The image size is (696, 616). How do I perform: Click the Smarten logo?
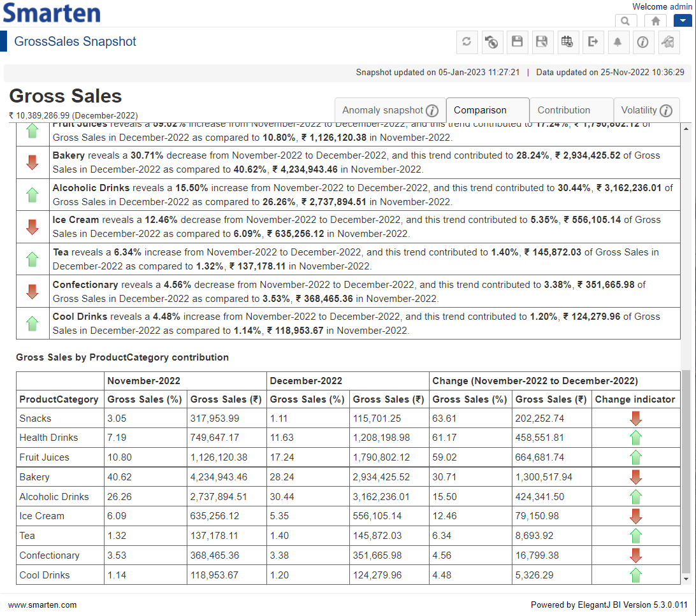point(52,13)
